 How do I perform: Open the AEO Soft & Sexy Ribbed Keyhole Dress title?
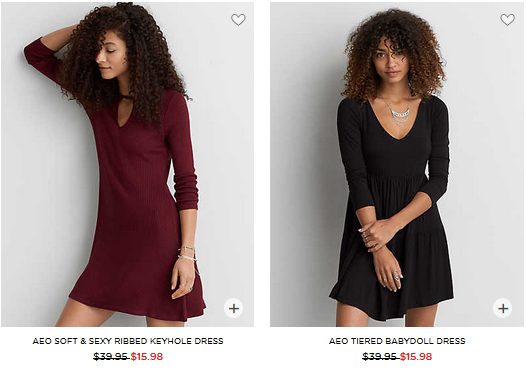tap(128, 341)
